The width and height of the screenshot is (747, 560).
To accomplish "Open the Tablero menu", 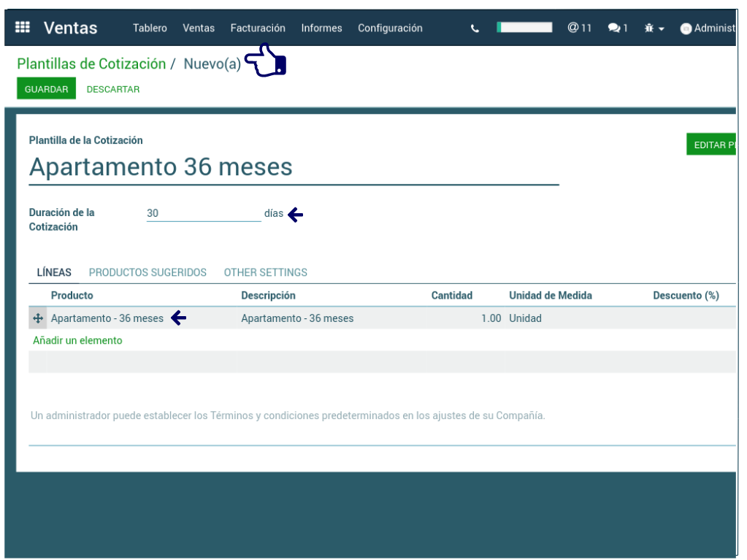I will coord(150,28).
